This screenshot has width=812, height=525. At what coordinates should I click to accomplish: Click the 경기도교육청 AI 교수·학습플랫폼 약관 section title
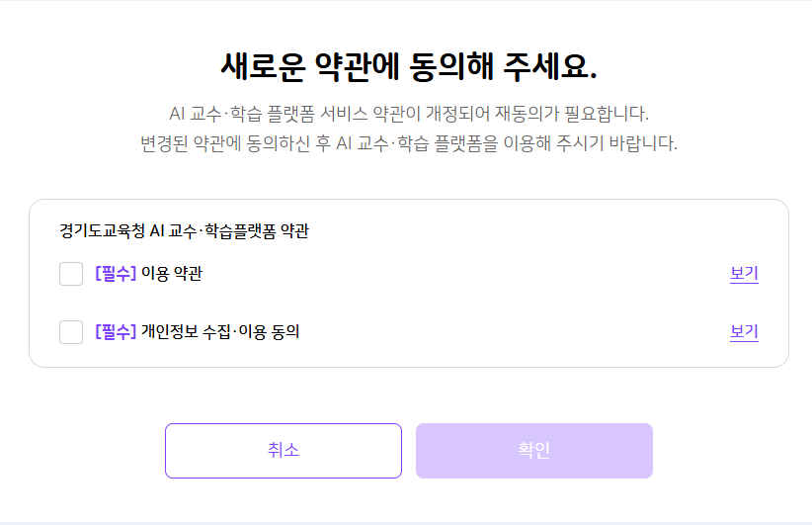pyautogui.click(x=184, y=230)
